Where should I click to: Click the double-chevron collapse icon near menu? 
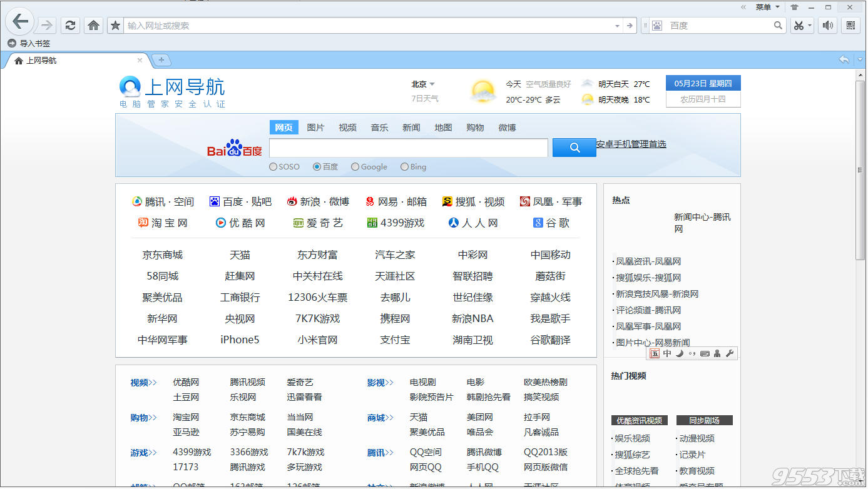tap(743, 8)
